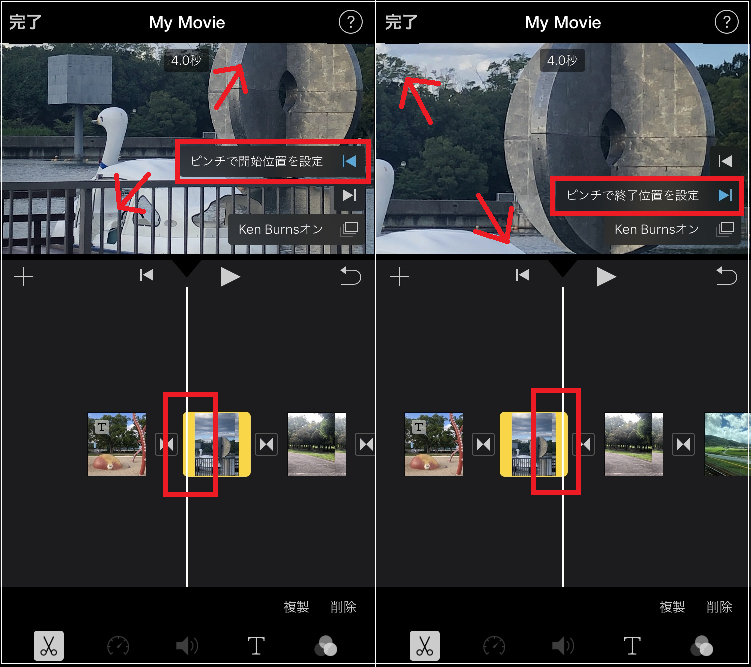Open transition after yellow clip, left timeline

pos(266,445)
